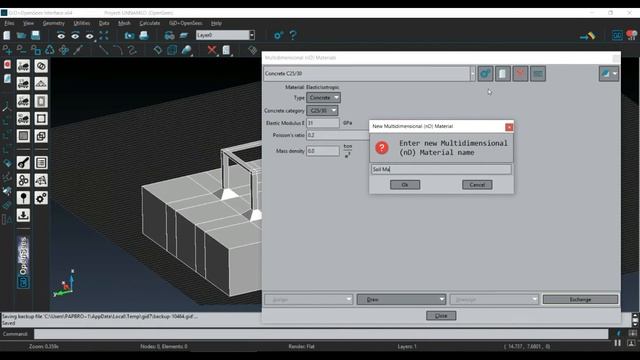Select the rotate trackball tool
The image size is (640, 360).
(x=50, y=50)
